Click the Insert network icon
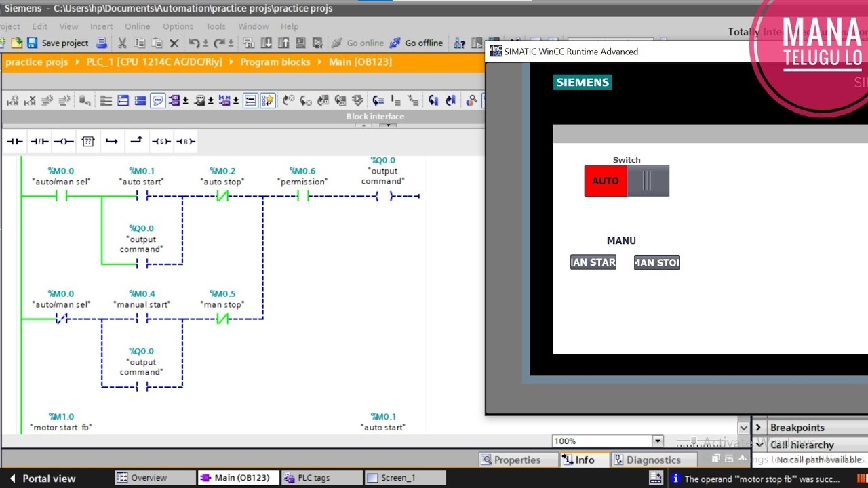The width and height of the screenshot is (868, 488). [13, 100]
